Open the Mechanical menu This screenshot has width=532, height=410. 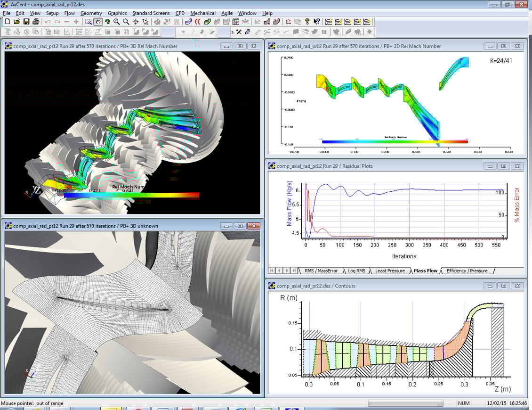click(x=202, y=13)
